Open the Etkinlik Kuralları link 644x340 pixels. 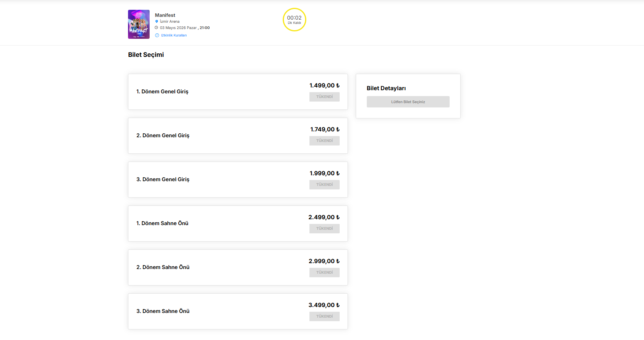174,35
